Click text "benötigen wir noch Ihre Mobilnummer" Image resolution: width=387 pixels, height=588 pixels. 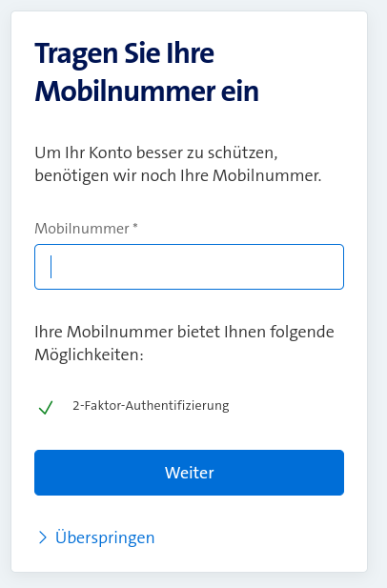[176, 175]
